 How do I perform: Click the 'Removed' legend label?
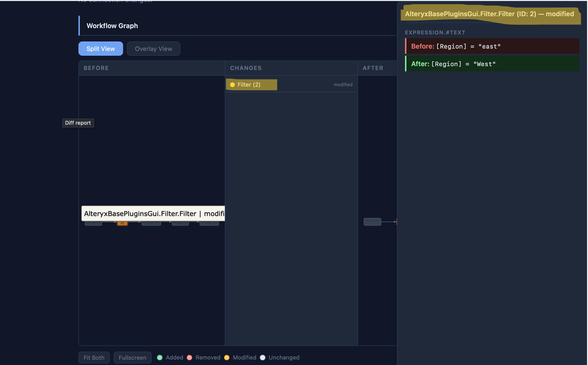(208, 357)
